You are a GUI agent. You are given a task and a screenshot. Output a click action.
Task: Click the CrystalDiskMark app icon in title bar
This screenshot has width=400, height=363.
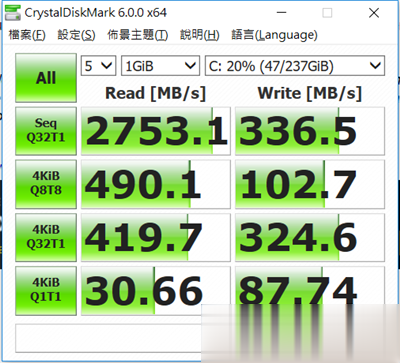pyautogui.click(x=12, y=12)
